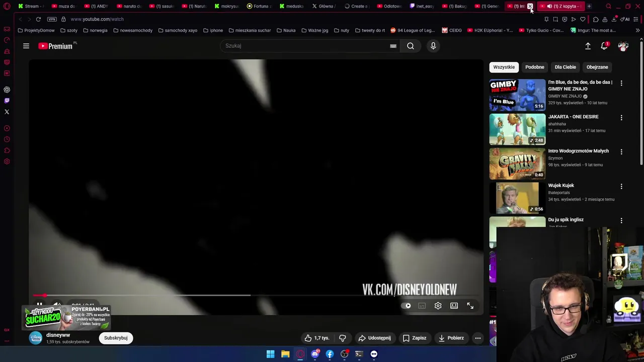Open X (Twitter) in the Opera sidebar

tap(7, 112)
